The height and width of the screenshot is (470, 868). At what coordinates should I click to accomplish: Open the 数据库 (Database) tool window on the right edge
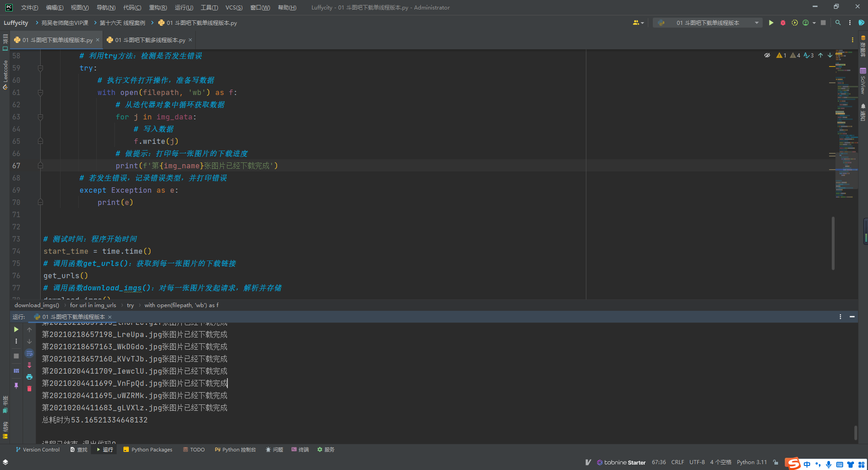pos(863,46)
